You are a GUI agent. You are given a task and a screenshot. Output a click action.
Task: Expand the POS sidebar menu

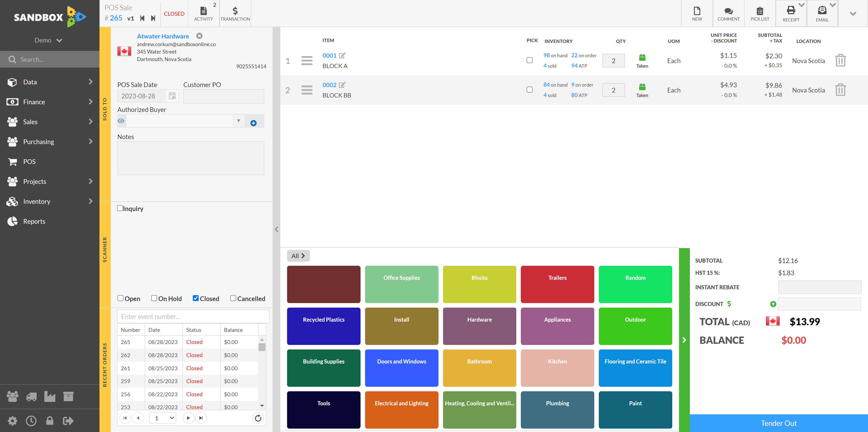[50, 161]
